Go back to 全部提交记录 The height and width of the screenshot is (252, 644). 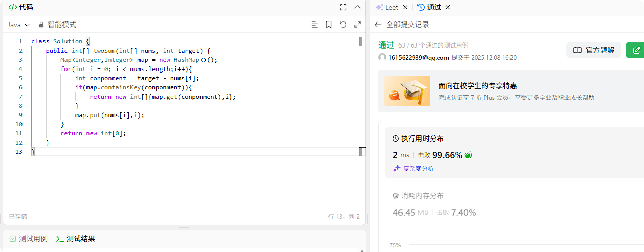[x=402, y=25]
